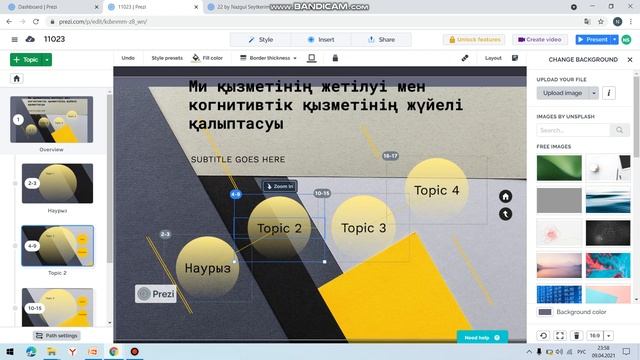This screenshot has height=360, width=640.
Task: Open the hamburger menu
Action: click(x=15, y=40)
